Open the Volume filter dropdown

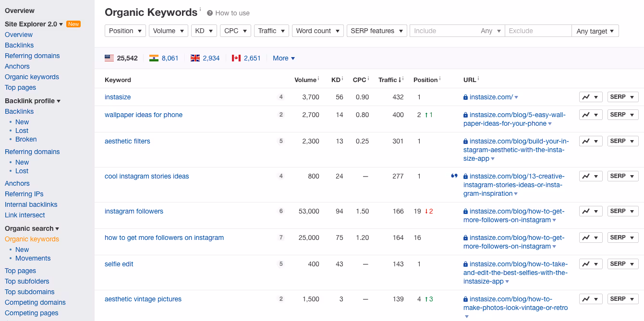(168, 31)
